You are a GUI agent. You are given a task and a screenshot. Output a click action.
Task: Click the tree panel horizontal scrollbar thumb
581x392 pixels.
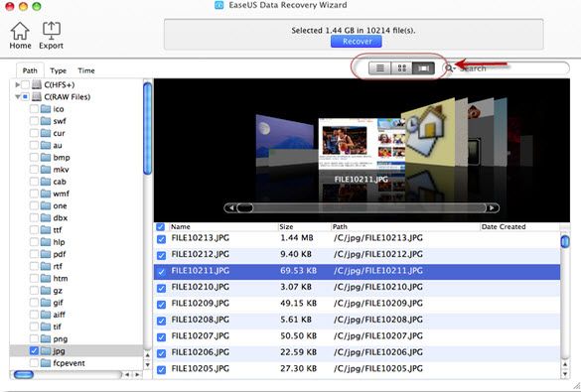point(24,374)
